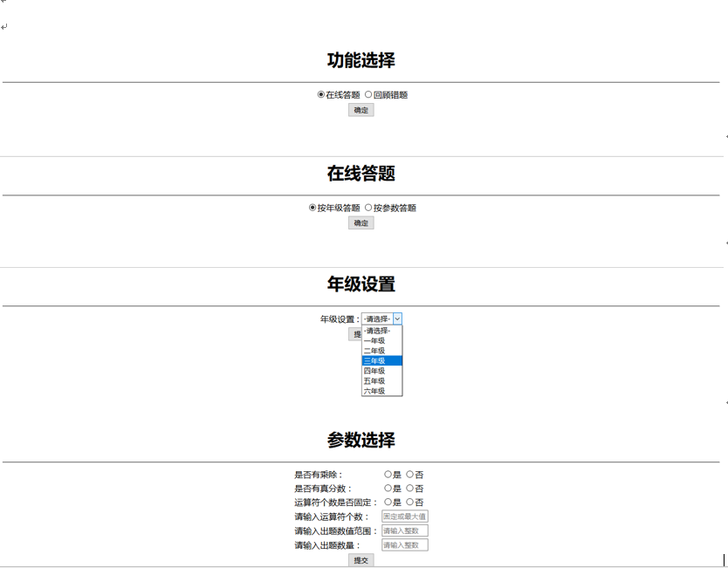This screenshot has height=568, width=728.
Task: Pick 一年级 in the grade list
Action: click(382, 340)
